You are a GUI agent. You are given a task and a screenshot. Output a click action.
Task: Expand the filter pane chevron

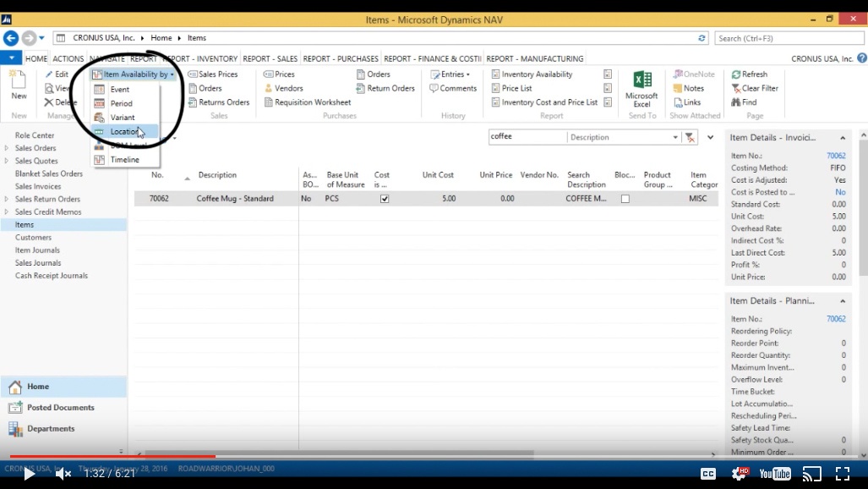710,137
